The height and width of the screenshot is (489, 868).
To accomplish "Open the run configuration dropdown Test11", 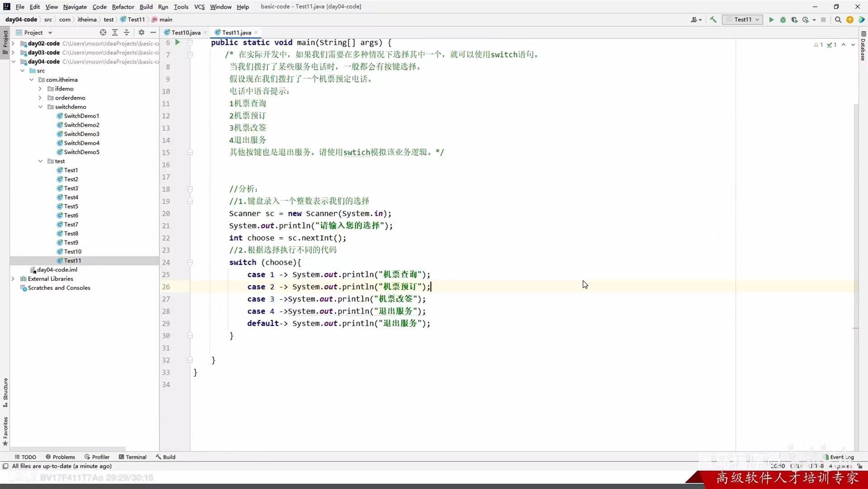I will [x=743, y=19].
